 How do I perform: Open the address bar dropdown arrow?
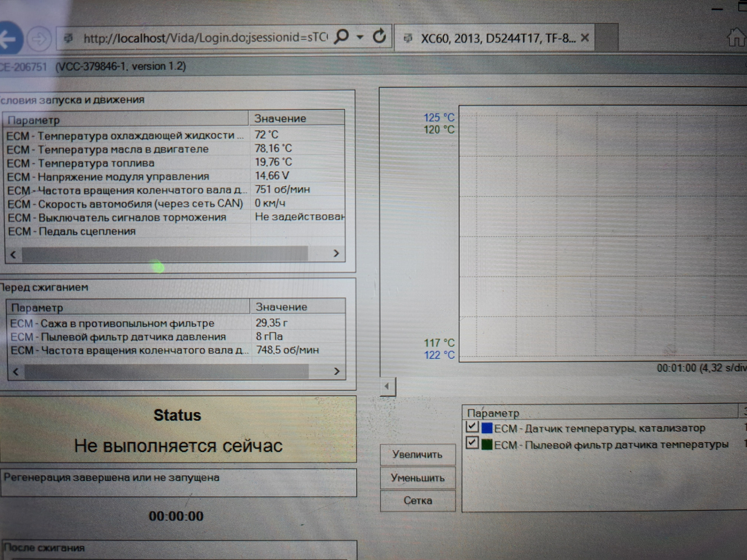360,37
